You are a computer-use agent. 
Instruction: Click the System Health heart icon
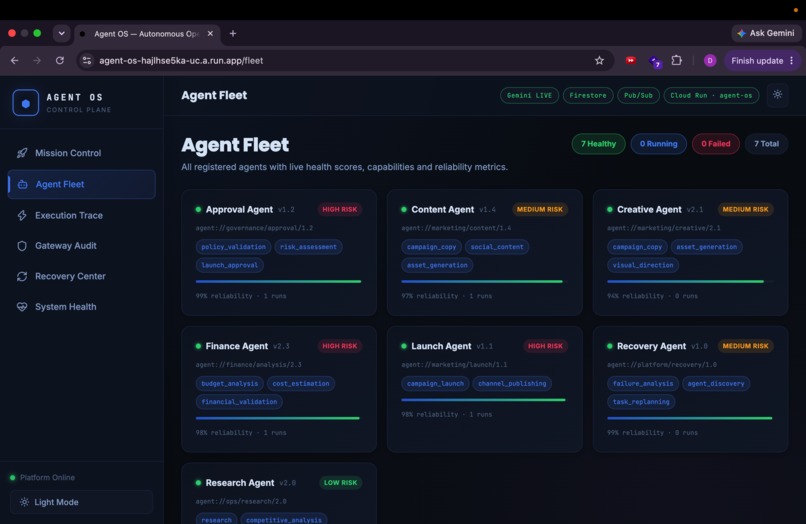(22, 306)
